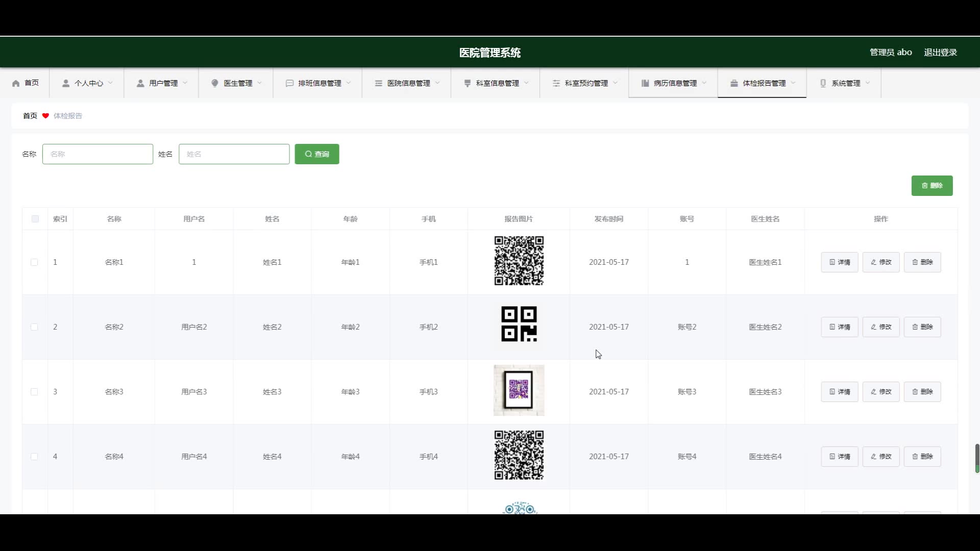The height and width of the screenshot is (551, 980).
Task: Check the checkbox for row 1
Action: [34, 262]
